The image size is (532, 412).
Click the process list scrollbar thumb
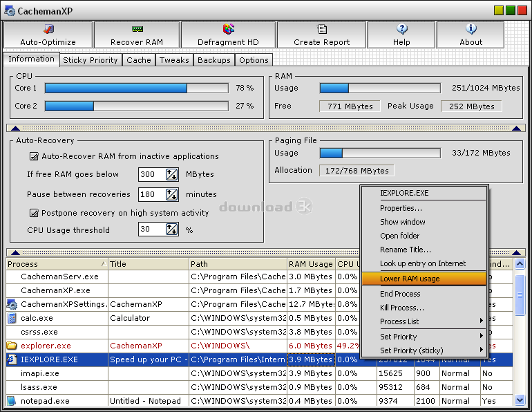pyautogui.click(x=520, y=295)
